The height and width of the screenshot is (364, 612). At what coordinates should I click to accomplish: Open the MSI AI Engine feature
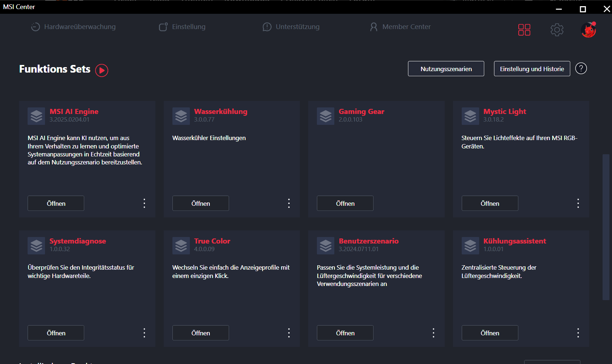[56, 203]
